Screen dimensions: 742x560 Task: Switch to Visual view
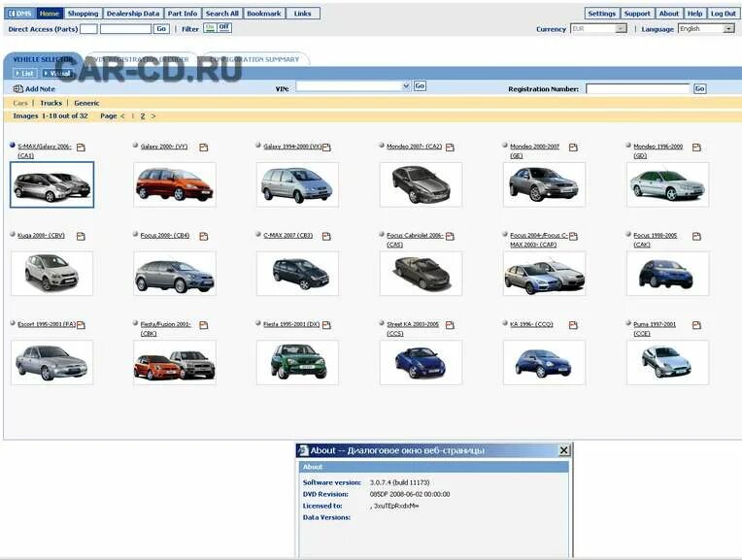coord(56,74)
